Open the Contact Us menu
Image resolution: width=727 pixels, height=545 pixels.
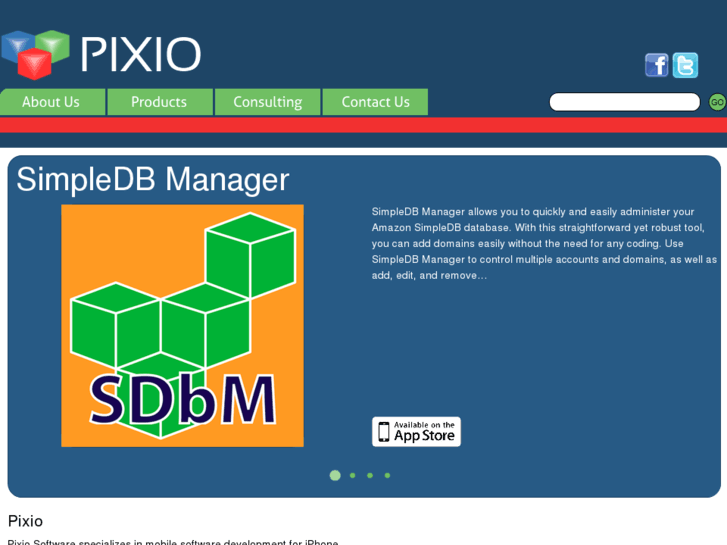375,102
